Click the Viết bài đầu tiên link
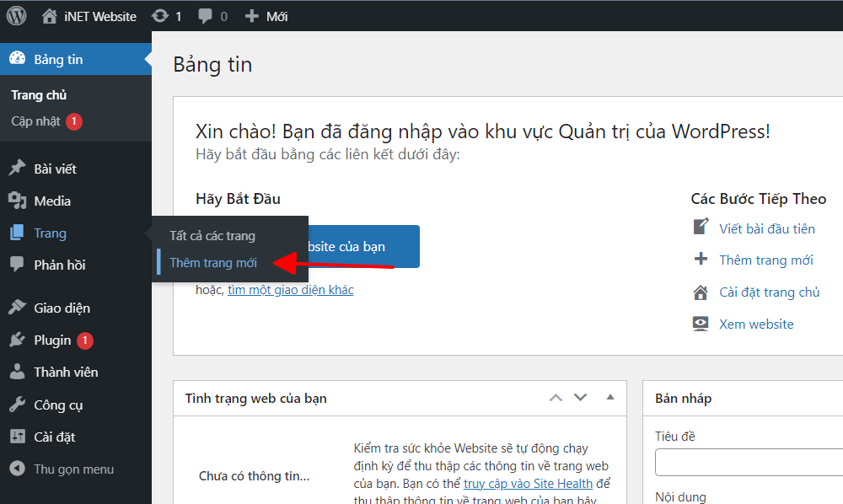This screenshot has width=843, height=504. click(x=767, y=229)
